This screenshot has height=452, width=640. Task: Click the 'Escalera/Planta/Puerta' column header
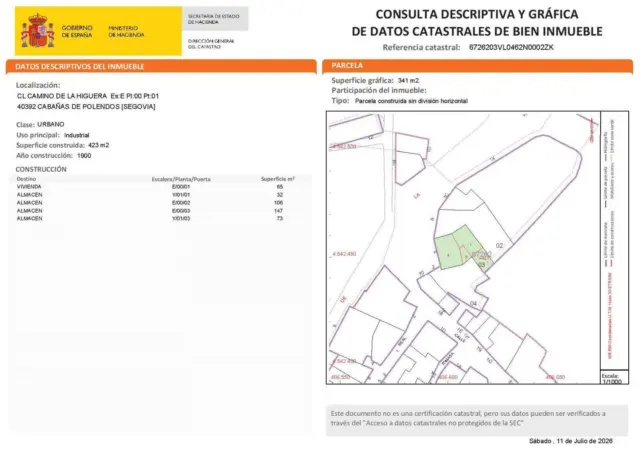[181, 179]
